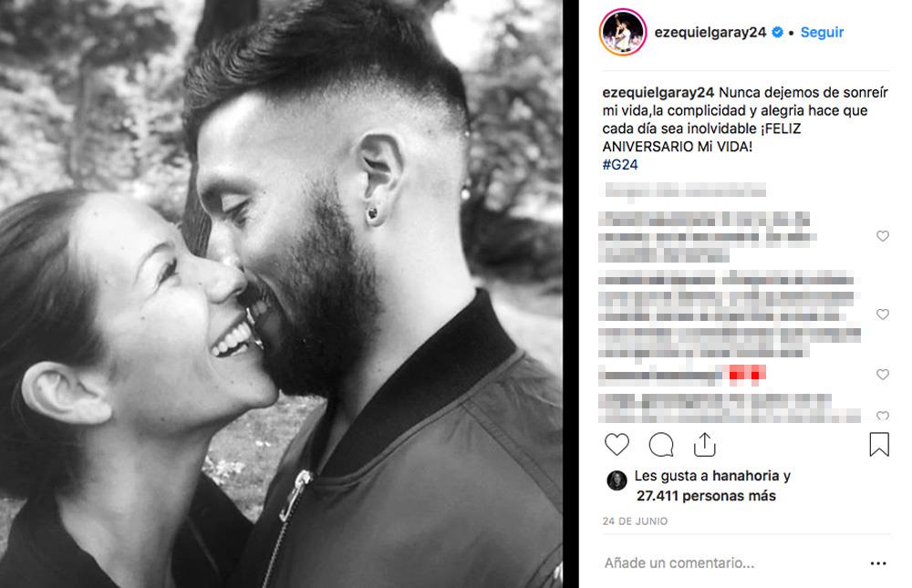Open the three-dot more options menu

tap(878, 563)
